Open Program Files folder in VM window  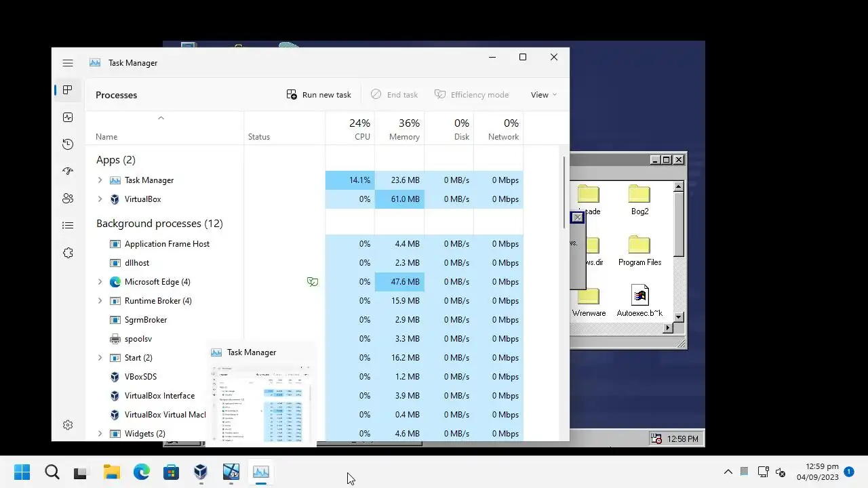(639, 251)
